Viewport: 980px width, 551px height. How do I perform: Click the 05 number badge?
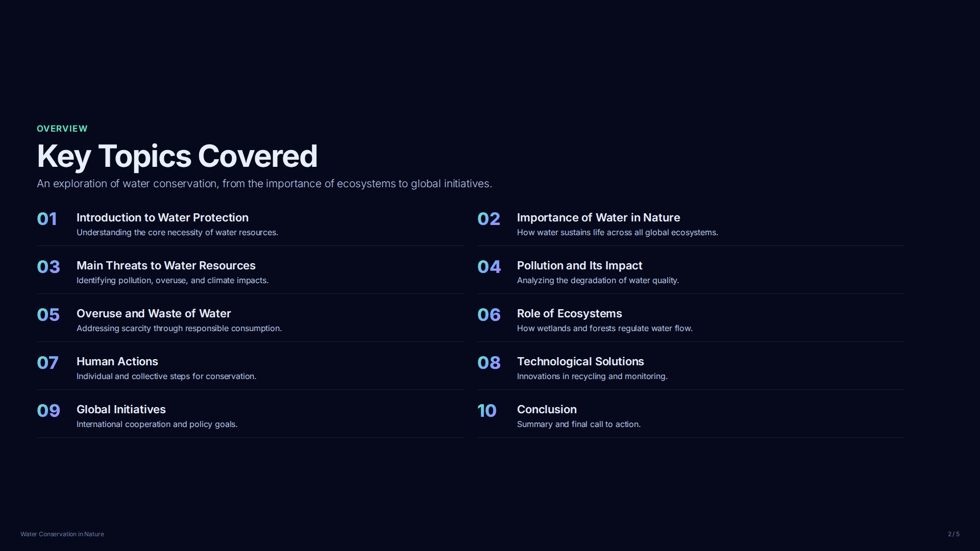48,315
